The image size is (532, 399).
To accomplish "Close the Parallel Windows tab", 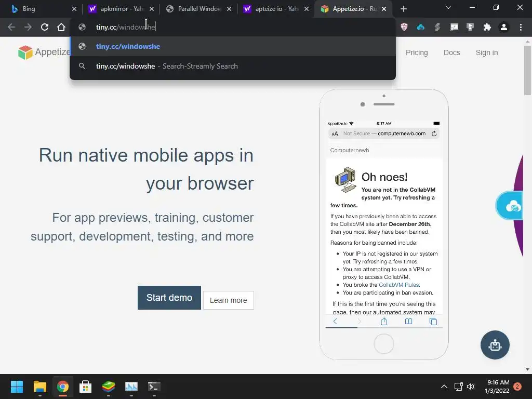I will click(229, 9).
